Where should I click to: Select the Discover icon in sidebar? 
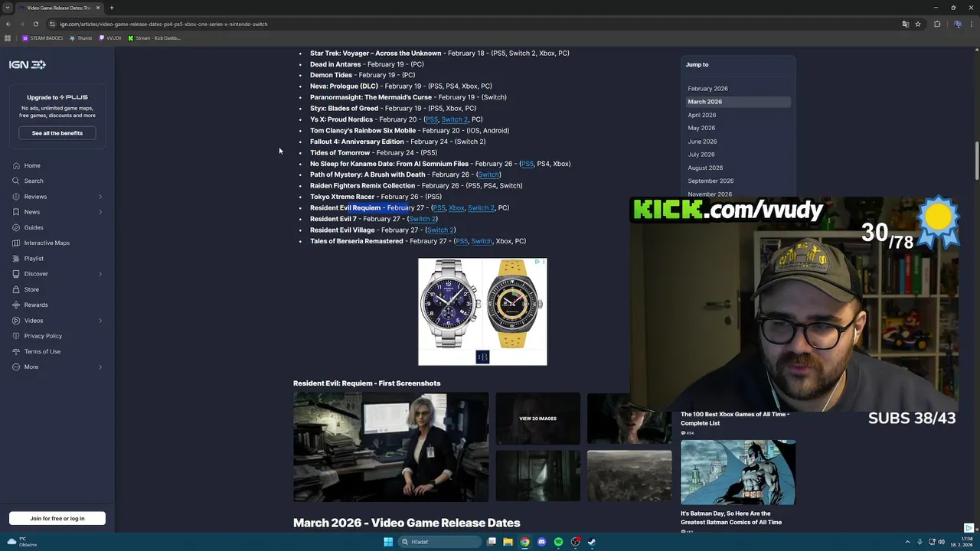pos(16,274)
